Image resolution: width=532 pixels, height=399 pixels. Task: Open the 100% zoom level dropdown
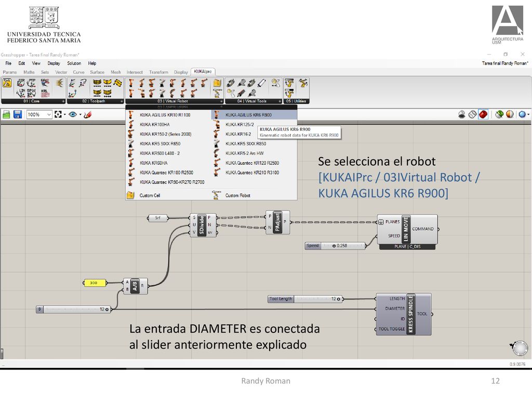coord(49,115)
